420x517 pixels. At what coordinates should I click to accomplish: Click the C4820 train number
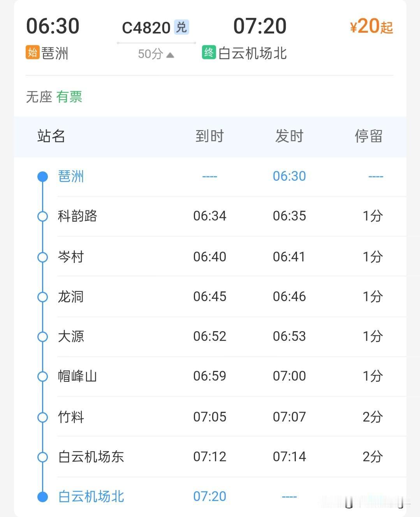pos(146,28)
